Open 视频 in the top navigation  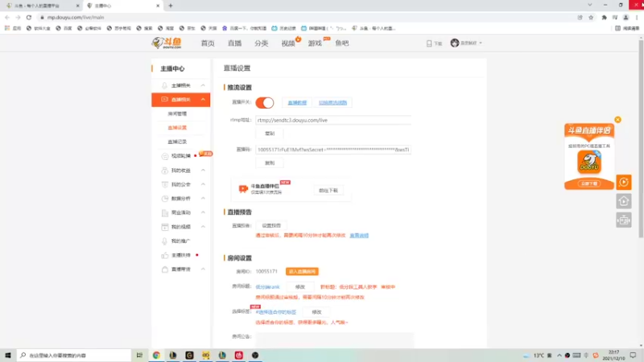288,43
